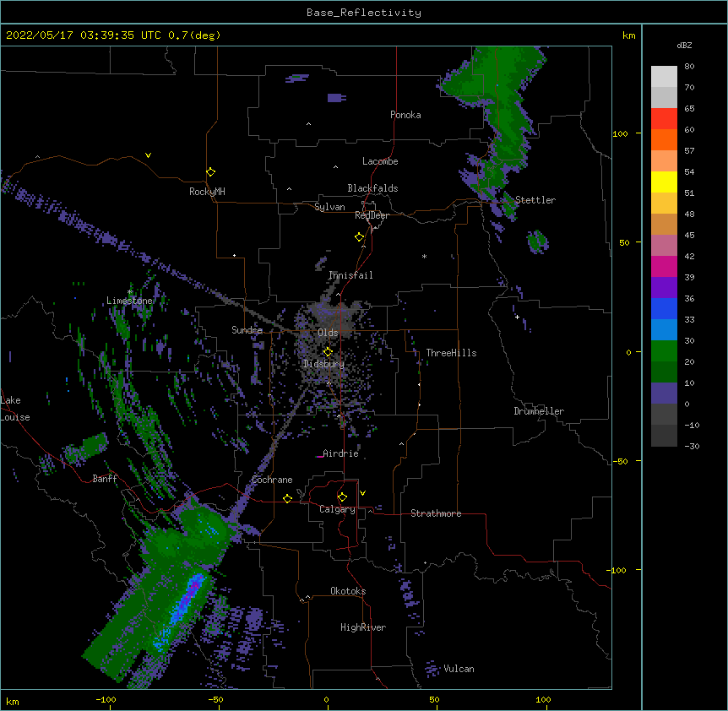Click the asterisk marker above Limestone
This screenshot has width=728, height=711.
click(x=129, y=292)
